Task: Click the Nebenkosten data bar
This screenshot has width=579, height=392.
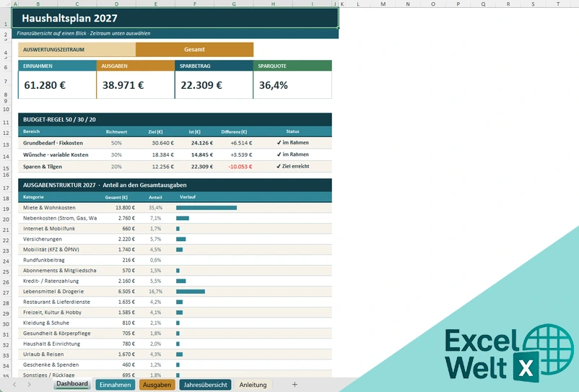Action: (183, 218)
